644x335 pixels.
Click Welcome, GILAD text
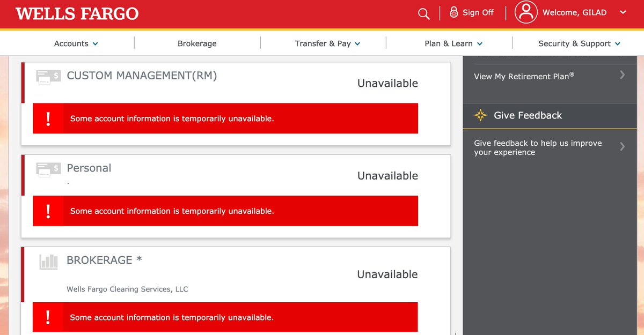pos(575,12)
